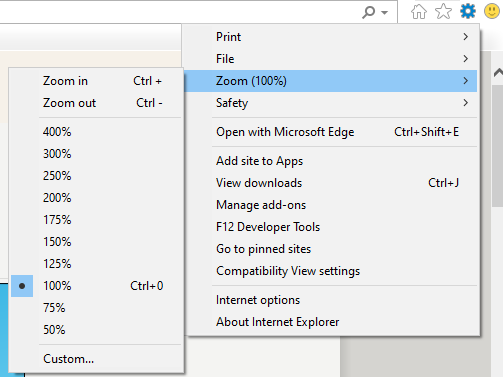503x377 pixels.
Task: Click the smiley feedback icon
Action: [492, 11]
